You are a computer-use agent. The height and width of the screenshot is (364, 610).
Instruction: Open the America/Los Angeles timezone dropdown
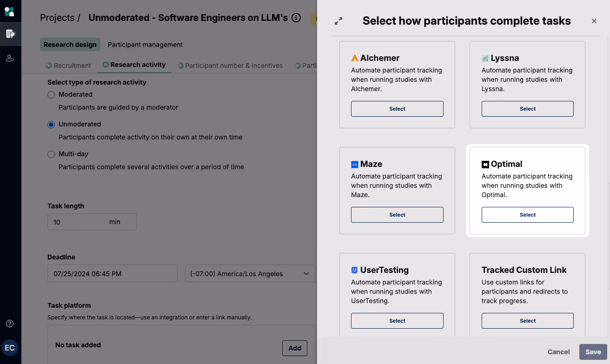[x=250, y=274]
